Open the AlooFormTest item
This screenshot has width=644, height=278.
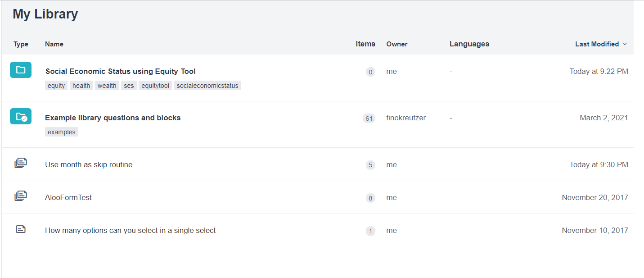click(x=68, y=197)
